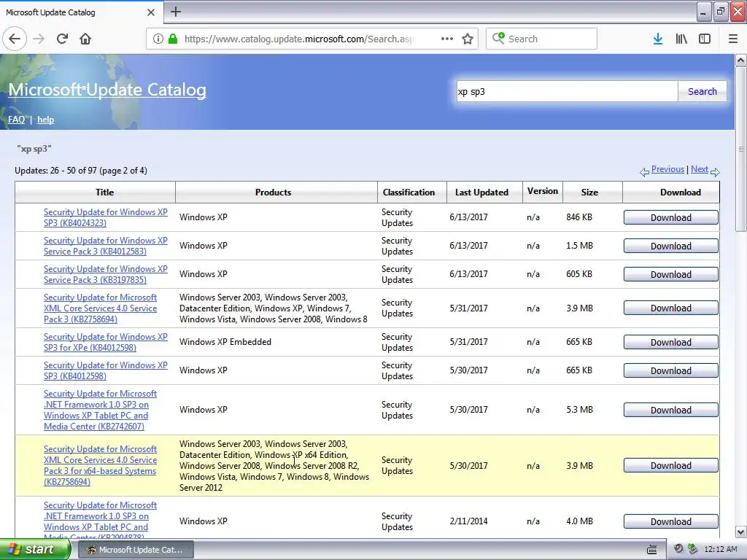Open a new browser tab
The width and height of the screenshot is (747, 560).
[176, 12]
